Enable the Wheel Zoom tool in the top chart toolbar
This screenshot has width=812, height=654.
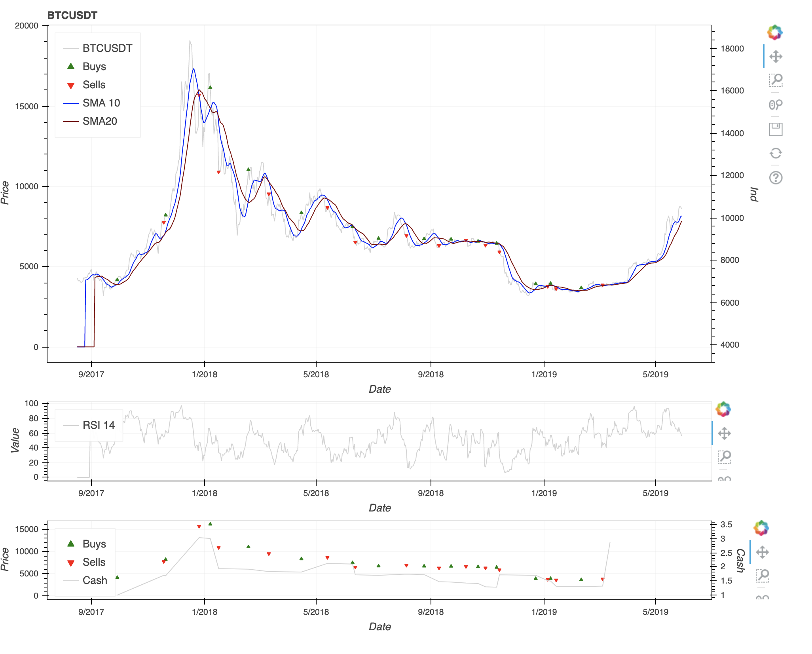[776, 105]
